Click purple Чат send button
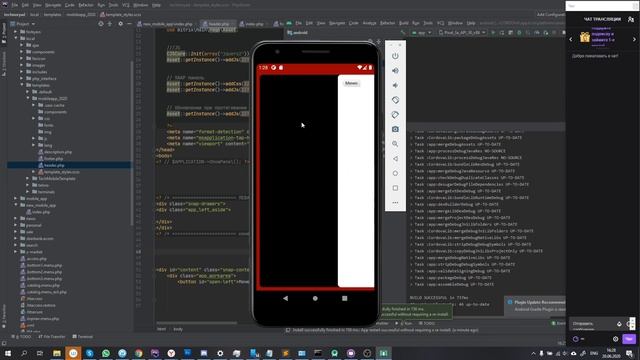The width and height of the screenshot is (640, 360). point(629,339)
